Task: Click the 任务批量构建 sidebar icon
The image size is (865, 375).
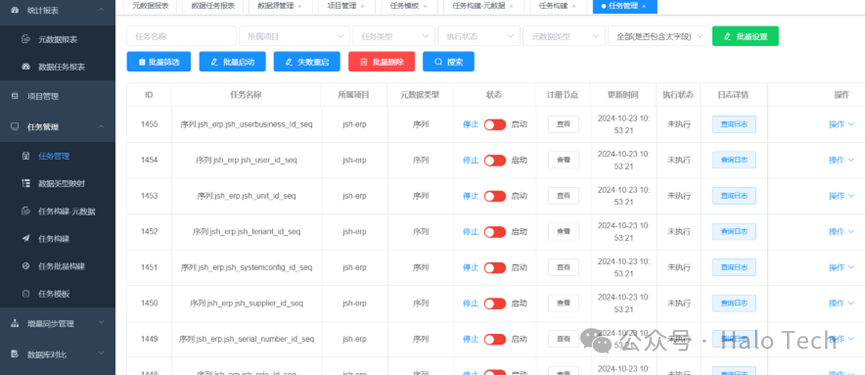Action: point(25,266)
